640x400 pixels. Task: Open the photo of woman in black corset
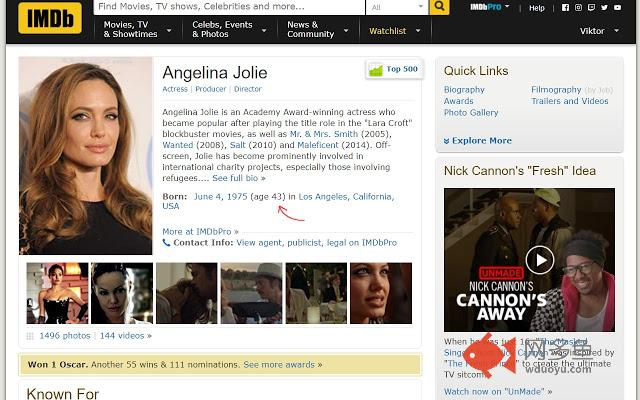[x=57, y=293]
